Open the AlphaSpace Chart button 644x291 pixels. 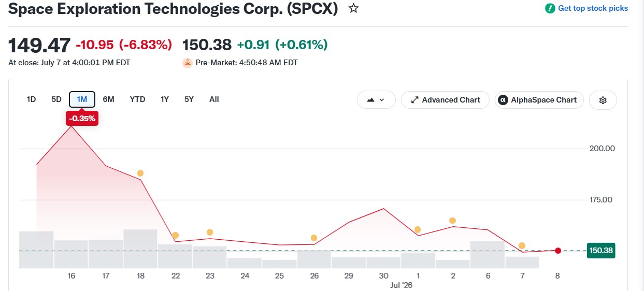(x=539, y=100)
